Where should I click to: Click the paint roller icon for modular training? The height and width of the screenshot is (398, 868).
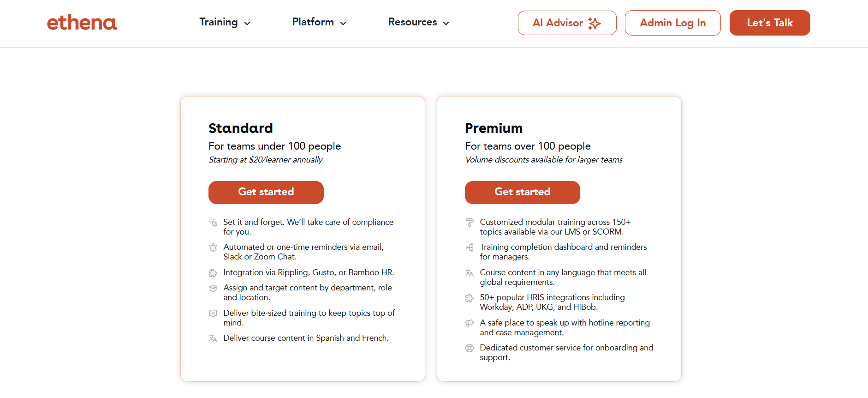pos(470,223)
